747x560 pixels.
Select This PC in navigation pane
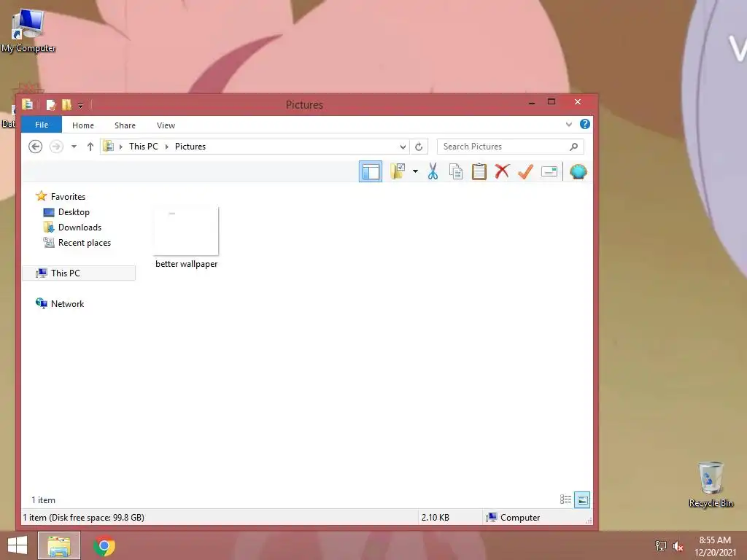pos(79,273)
